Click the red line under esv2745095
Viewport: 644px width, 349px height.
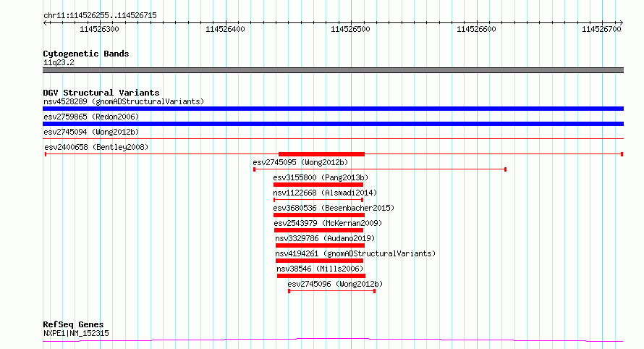tap(380, 169)
